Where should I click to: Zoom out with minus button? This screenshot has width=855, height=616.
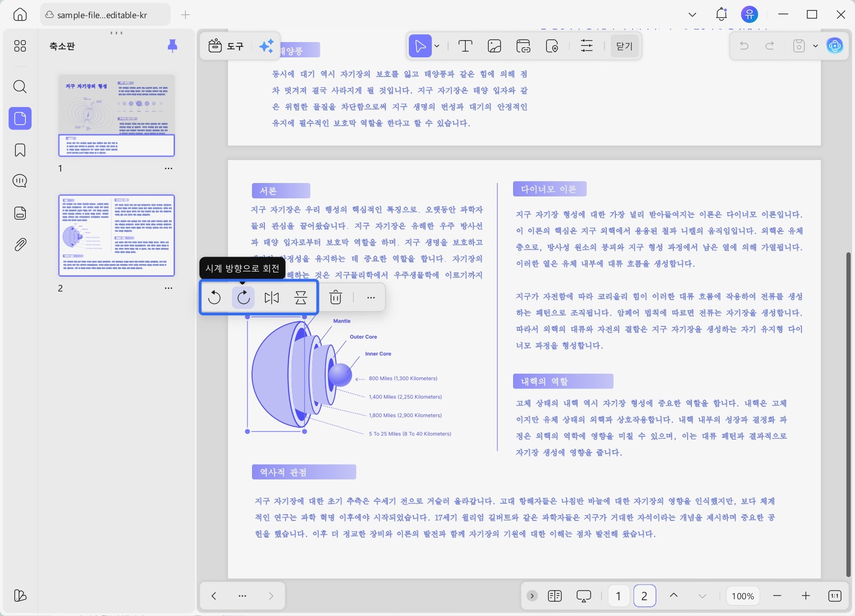click(x=777, y=596)
